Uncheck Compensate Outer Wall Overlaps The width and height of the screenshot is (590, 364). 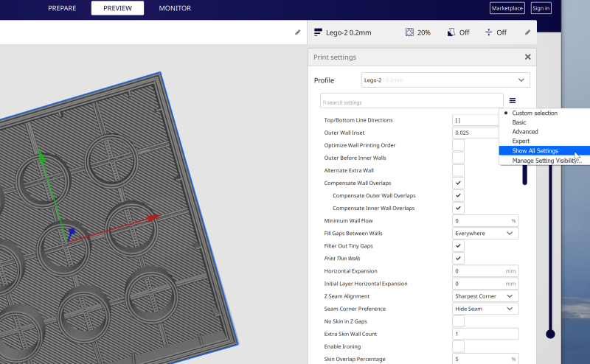pos(458,195)
